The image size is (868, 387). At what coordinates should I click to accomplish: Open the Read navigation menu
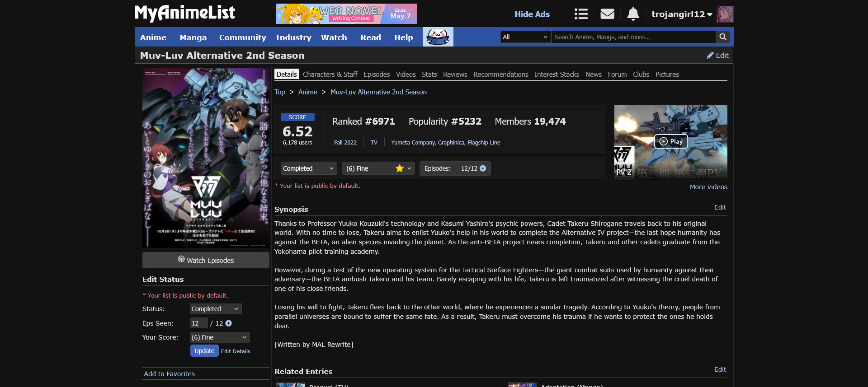[x=371, y=37]
